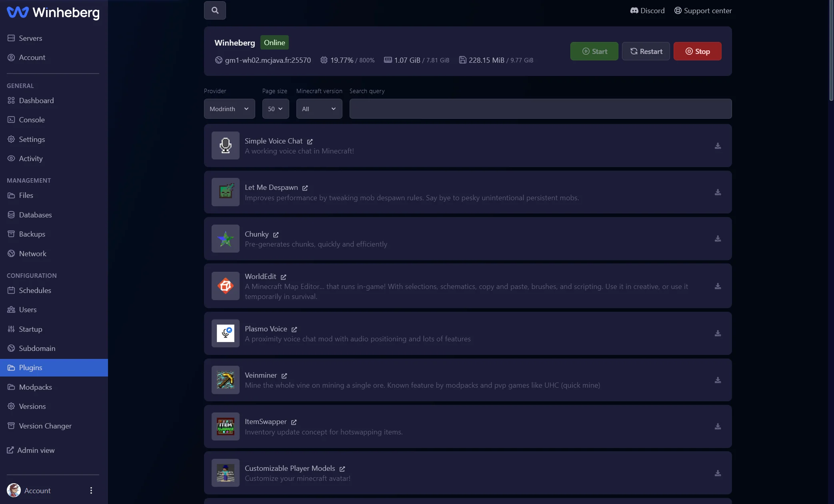Click the Restart server button
834x504 pixels.
[x=646, y=51]
